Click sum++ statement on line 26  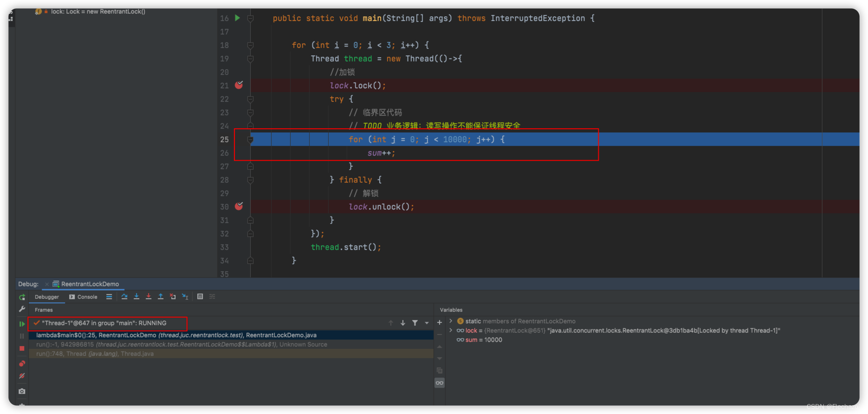(x=382, y=153)
